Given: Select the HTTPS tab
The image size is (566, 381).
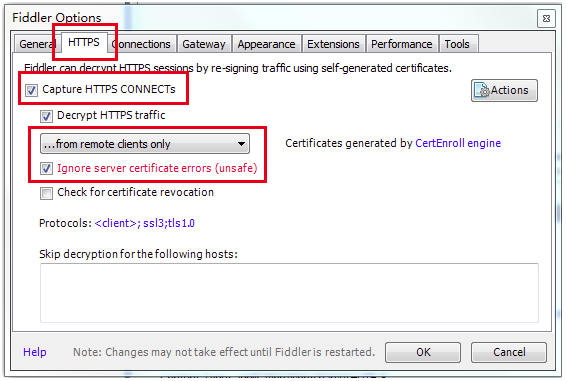Looking at the screenshot, I should point(84,42).
